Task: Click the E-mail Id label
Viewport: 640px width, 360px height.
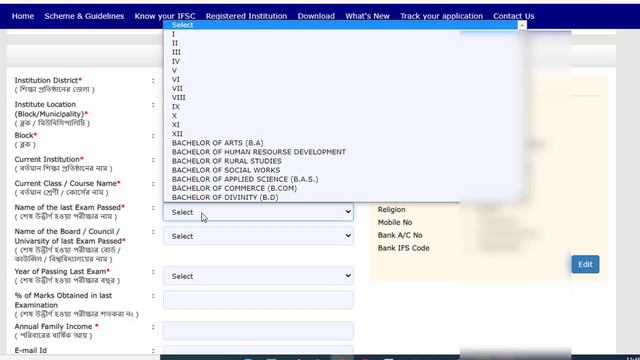Action: pos(31,350)
